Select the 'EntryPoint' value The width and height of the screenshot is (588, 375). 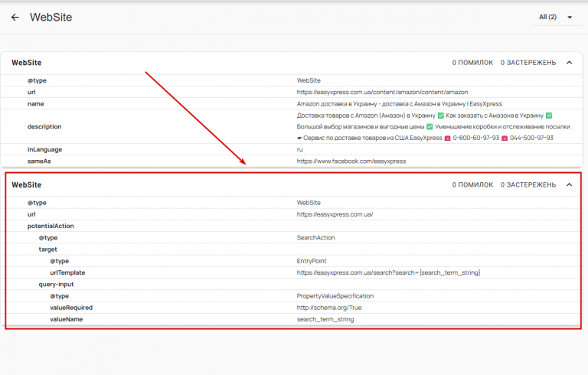pyautogui.click(x=312, y=261)
